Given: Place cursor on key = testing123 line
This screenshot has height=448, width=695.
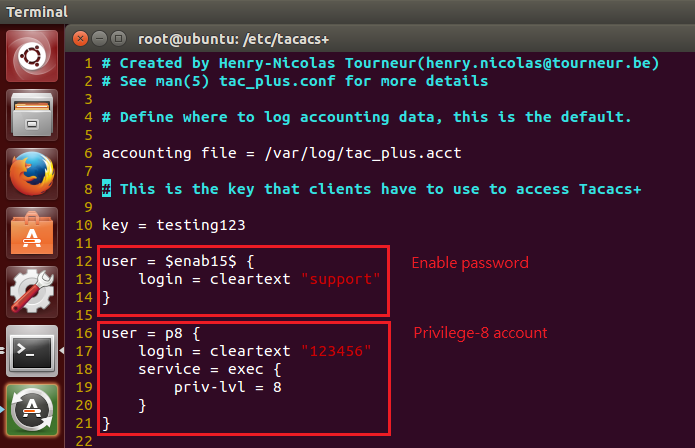Looking at the screenshot, I should tap(174, 225).
